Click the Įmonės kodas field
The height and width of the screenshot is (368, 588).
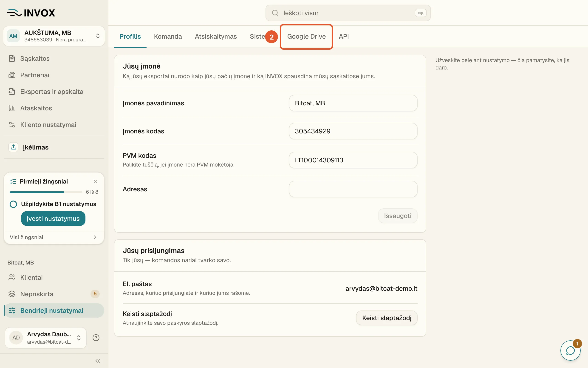353,131
